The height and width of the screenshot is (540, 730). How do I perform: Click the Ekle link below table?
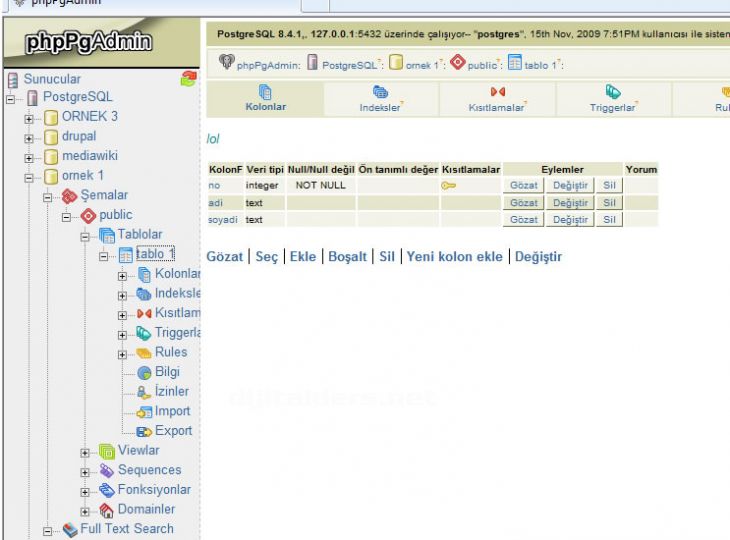303,256
